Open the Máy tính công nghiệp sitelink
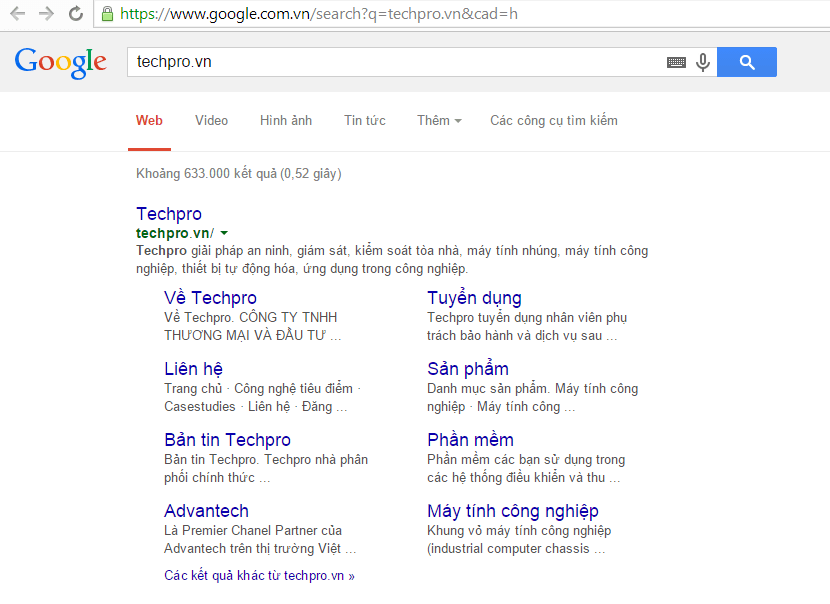The image size is (830, 604). [x=513, y=511]
